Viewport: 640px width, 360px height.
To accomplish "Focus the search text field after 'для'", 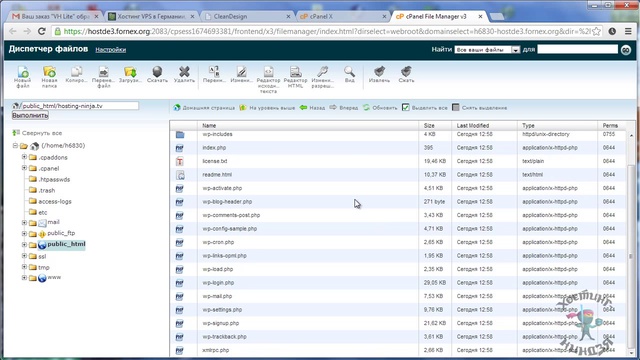I will (578, 49).
